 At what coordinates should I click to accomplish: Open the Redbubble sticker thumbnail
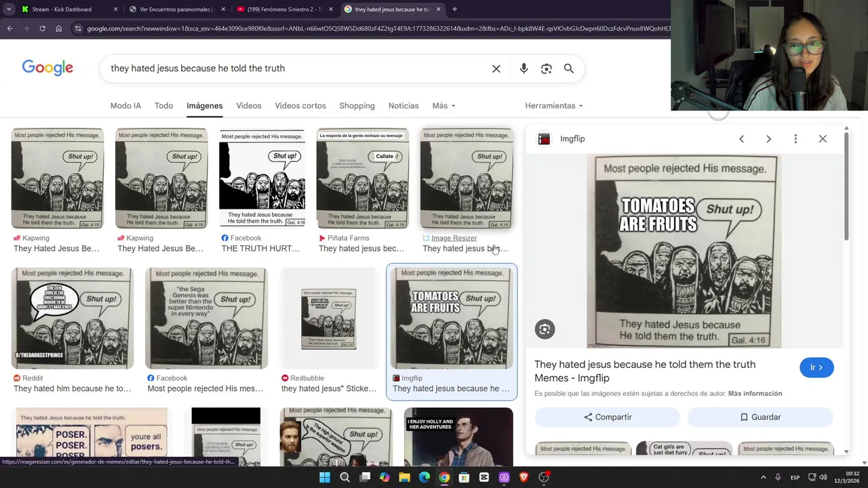tap(329, 318)
